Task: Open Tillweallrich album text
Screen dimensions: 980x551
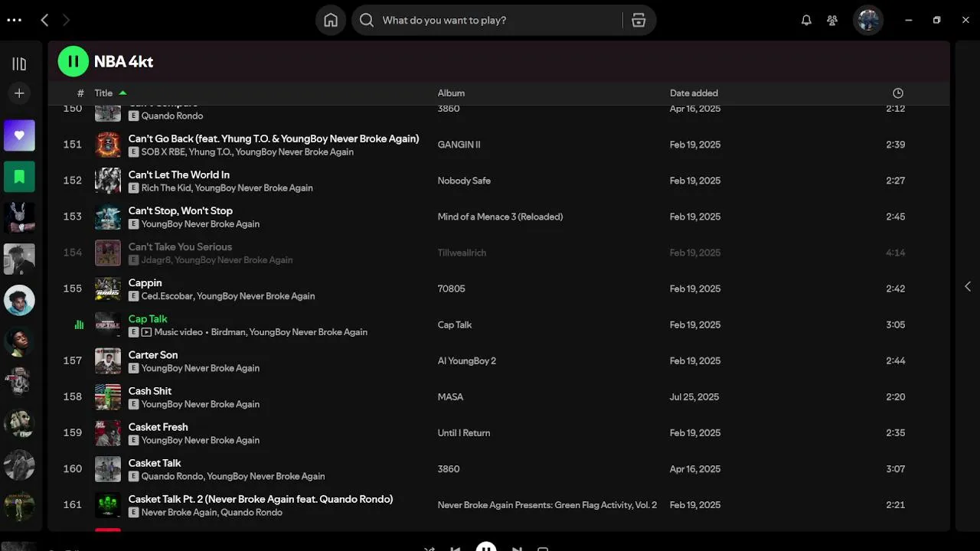Action: [x=462, y=253]
